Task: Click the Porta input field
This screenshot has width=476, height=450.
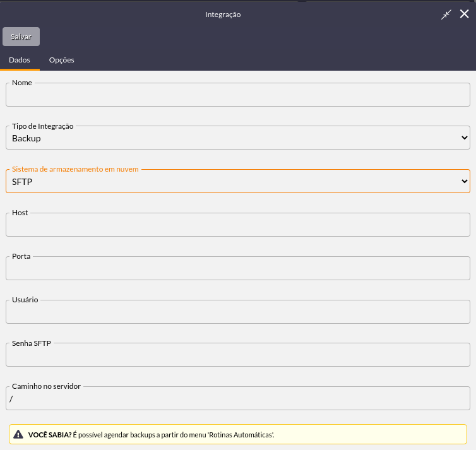Action: pos(238,268)
